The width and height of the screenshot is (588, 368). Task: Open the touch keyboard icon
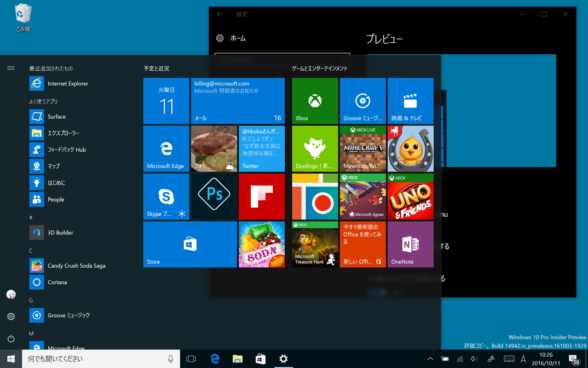pyautogui.click(x=509, y=359)
